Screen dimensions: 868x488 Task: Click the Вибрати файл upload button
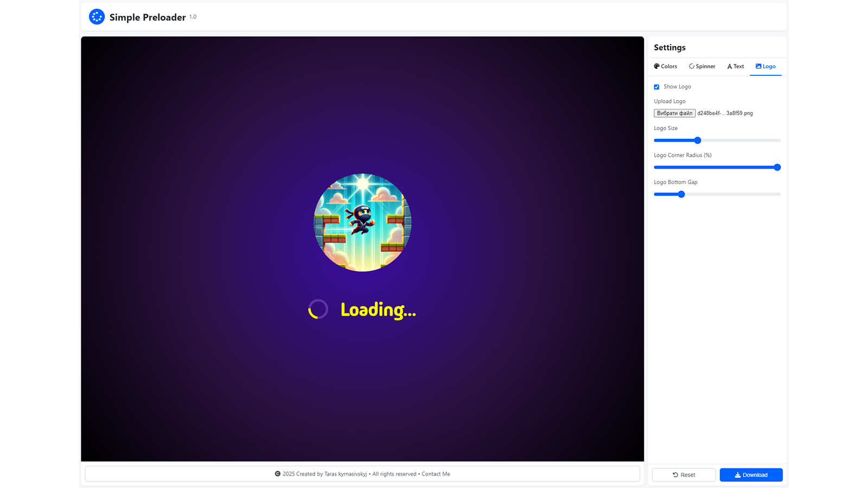(x=674, y=113)
